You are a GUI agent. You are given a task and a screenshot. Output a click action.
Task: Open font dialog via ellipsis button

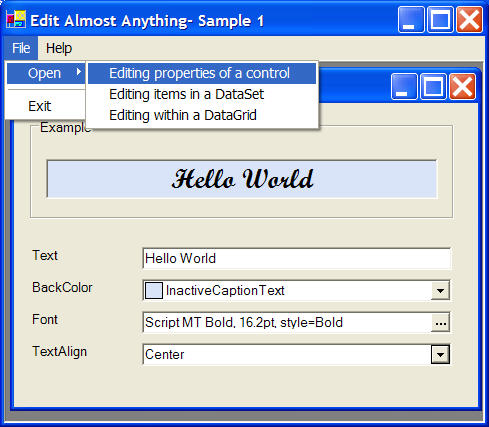pyautogui.click(x=440, y=323)
